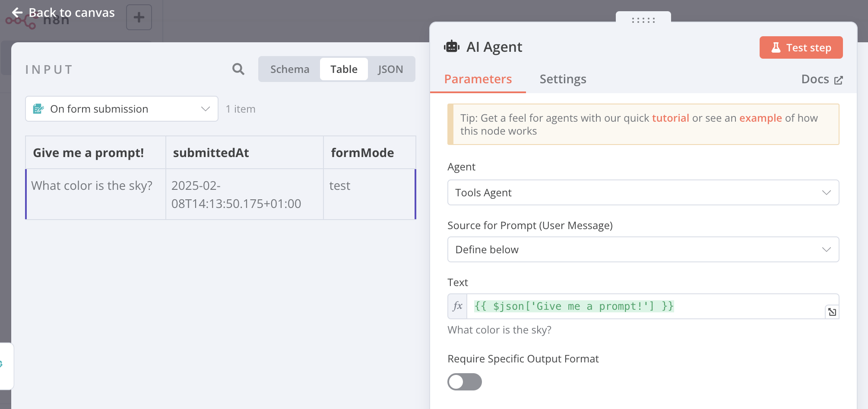The image size is (868, 409).
Task: Select the Parameters tab
Action: pos(478,79)
